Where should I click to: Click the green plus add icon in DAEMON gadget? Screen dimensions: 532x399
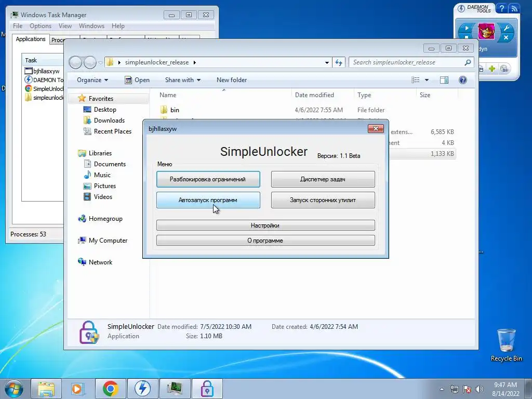[492, 69]
